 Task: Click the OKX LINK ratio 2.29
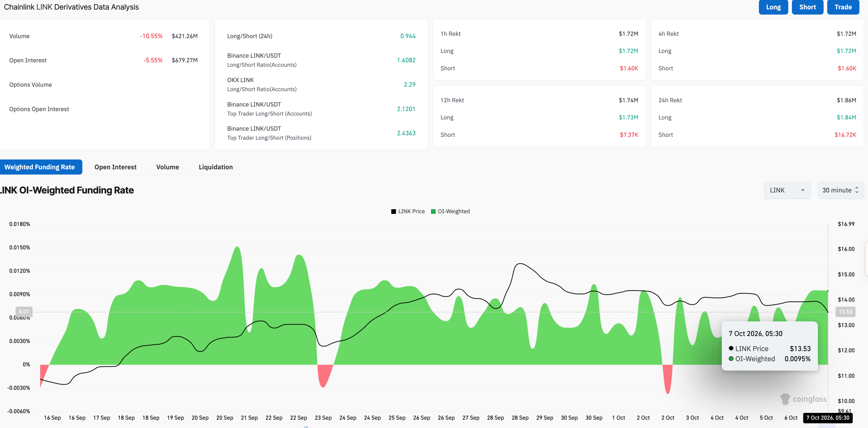click(x=409, y=85)
